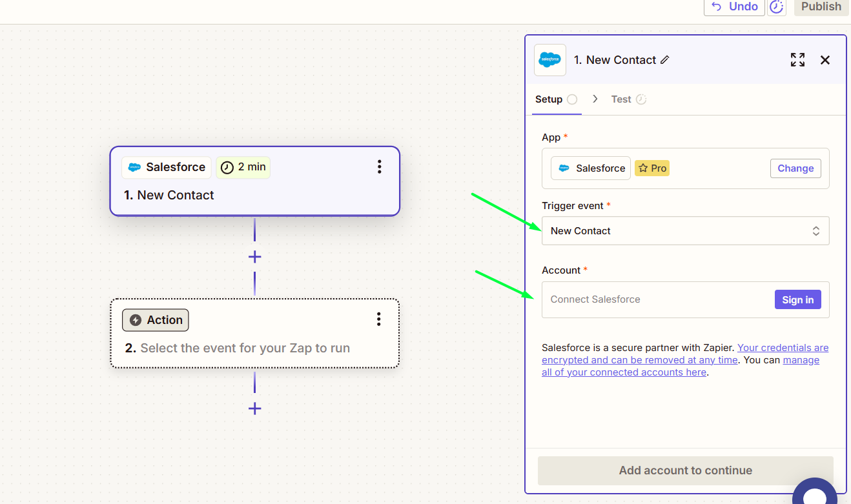Switch to the Test tab
The width and height of the screenshot is (851, 504).
pos(628,99)
